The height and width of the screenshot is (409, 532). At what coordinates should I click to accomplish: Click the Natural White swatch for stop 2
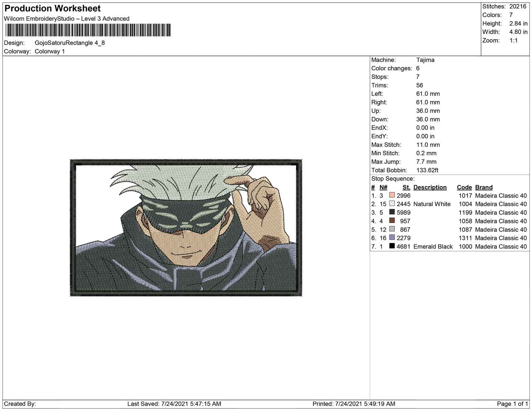[392, 204]
